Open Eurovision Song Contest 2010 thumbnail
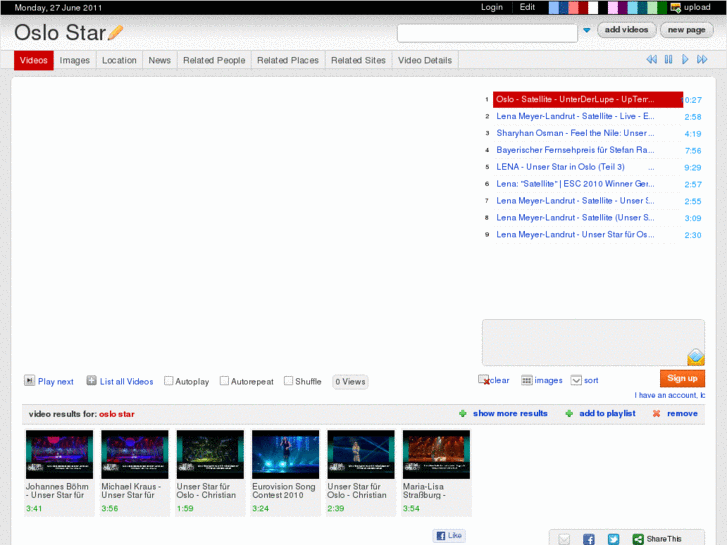 point(286,454)
